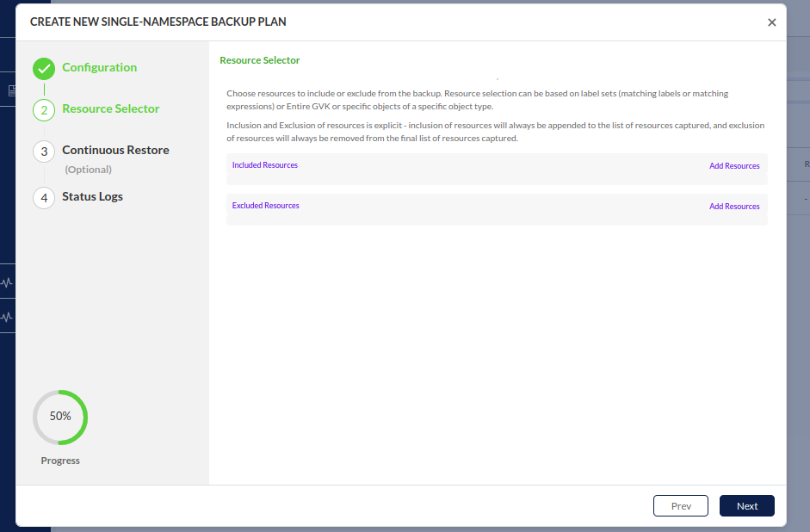810x532 pixels.
Task: Jump to the Continuous Restore step
Action: tap(115, 151)
